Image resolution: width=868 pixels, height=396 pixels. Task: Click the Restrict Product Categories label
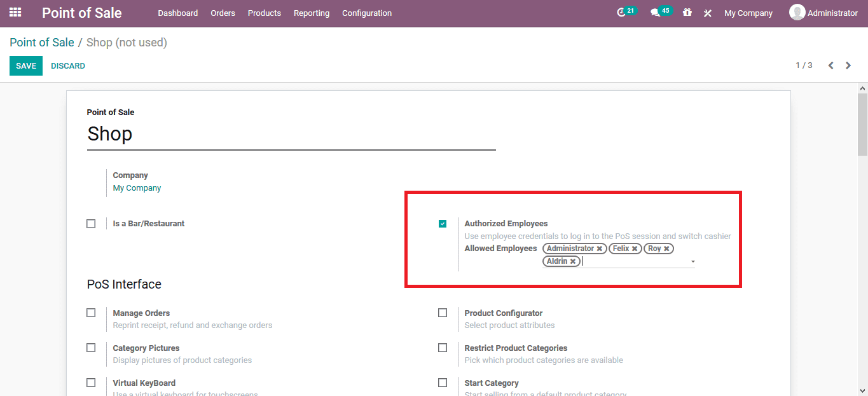pos(516,348)
